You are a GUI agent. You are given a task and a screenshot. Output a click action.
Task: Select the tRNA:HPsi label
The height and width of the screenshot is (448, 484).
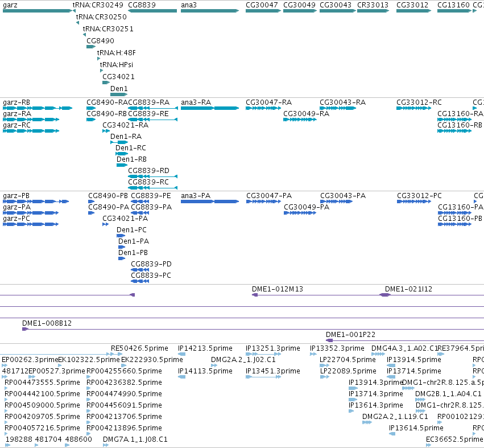pos(117,65)
